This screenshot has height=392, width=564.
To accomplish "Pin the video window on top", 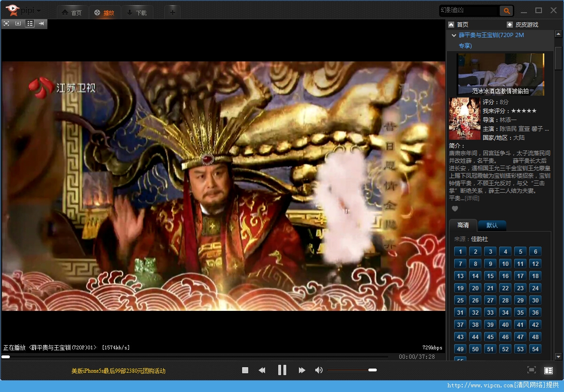I will pos(41,23).
